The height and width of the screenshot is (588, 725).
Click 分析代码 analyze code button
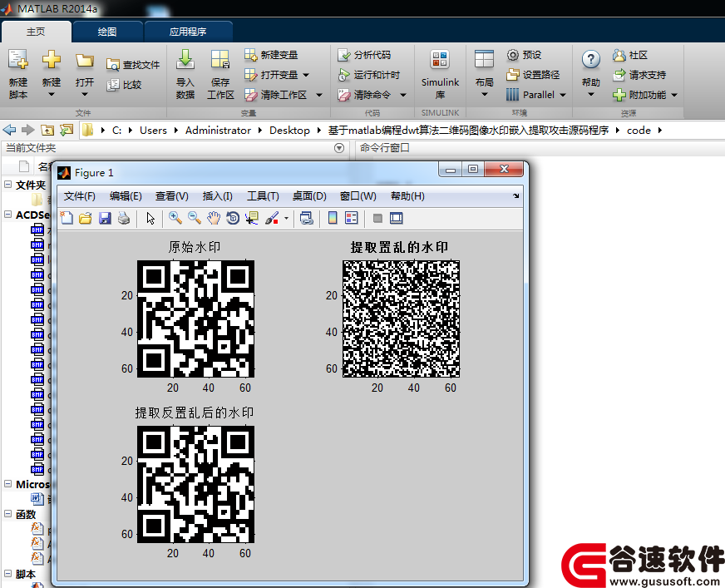coord(364,55)
